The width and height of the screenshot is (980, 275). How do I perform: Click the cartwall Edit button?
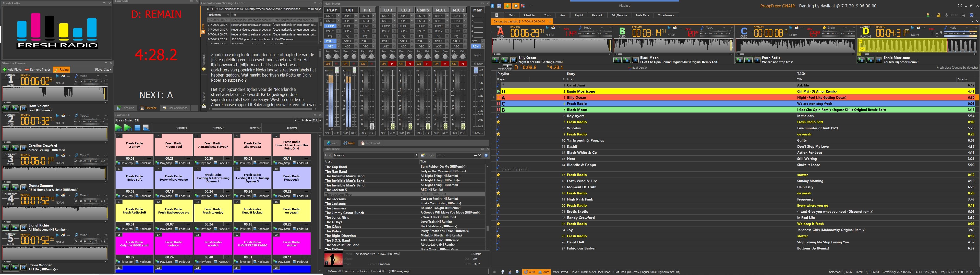click(x=315, y=121)
